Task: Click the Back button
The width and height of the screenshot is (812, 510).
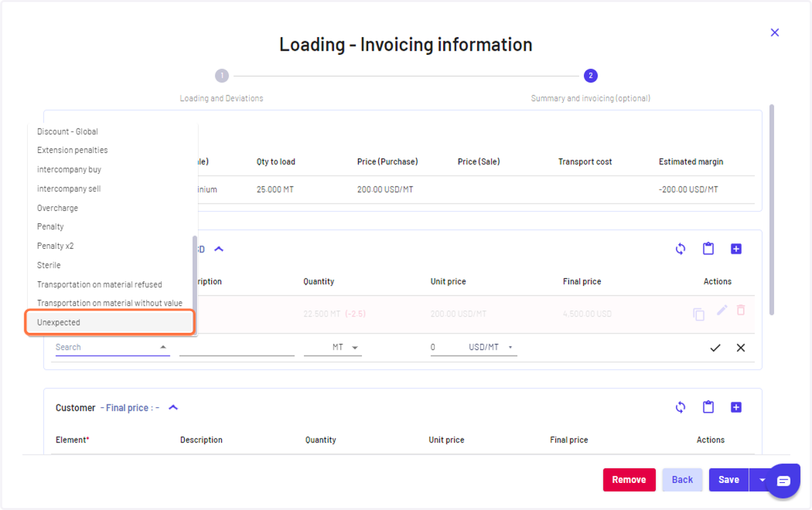Action: [682, 480]
